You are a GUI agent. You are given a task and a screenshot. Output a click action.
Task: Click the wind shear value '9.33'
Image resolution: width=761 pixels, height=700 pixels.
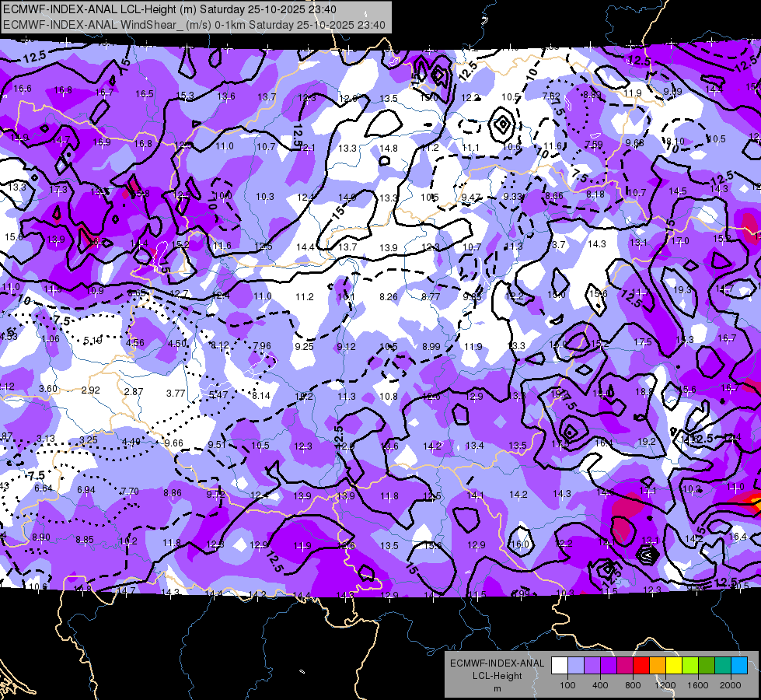tap(512, 196)
